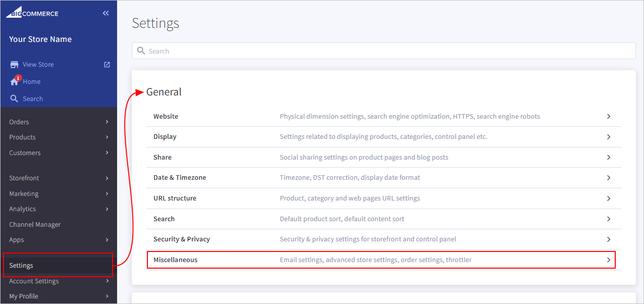Expand the Account Settings section
The width and height of the screenshot is (644, 304).
106,281
